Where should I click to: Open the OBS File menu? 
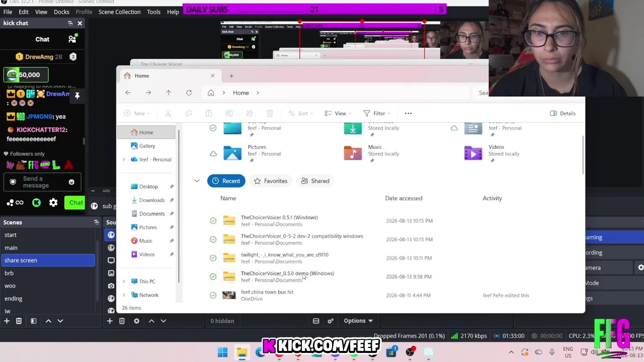[8, 12]
